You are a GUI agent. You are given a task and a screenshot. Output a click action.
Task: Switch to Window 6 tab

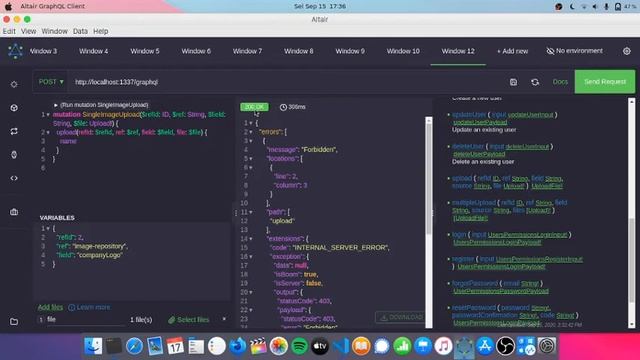pyautogui.click(x=196, y=51)
